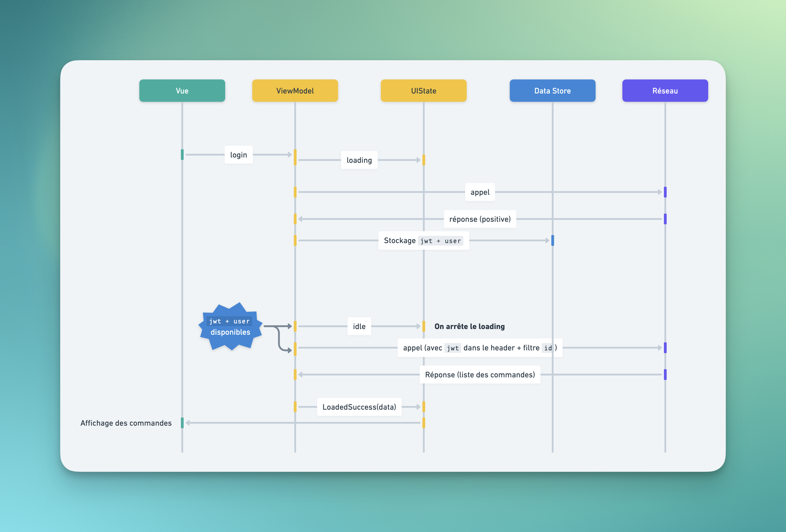This screenshot has width=786, height=532.
Task: Click the Stockage jwt + user label
Action: tap(423, 241)
